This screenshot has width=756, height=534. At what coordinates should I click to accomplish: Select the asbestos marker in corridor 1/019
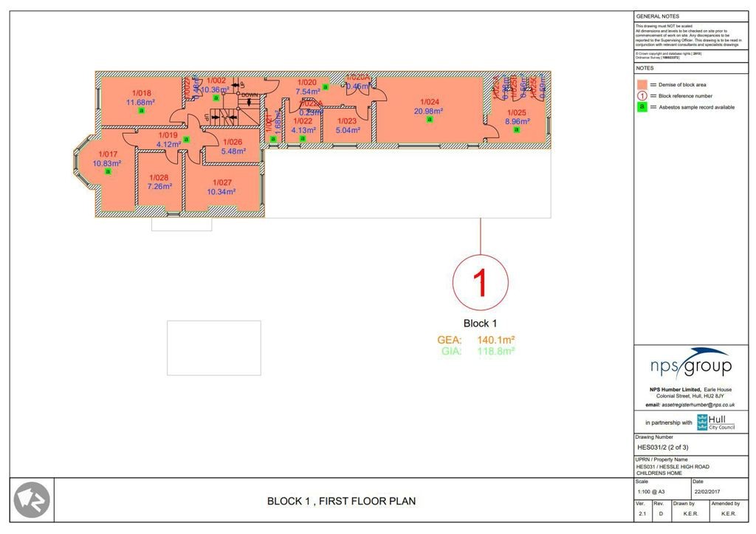point(186,139)
